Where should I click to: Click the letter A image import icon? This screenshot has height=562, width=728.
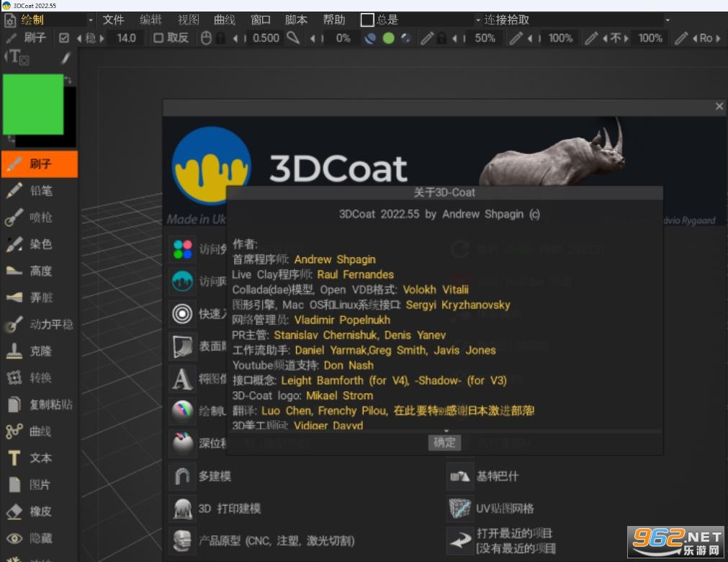(x=182, y=378)
